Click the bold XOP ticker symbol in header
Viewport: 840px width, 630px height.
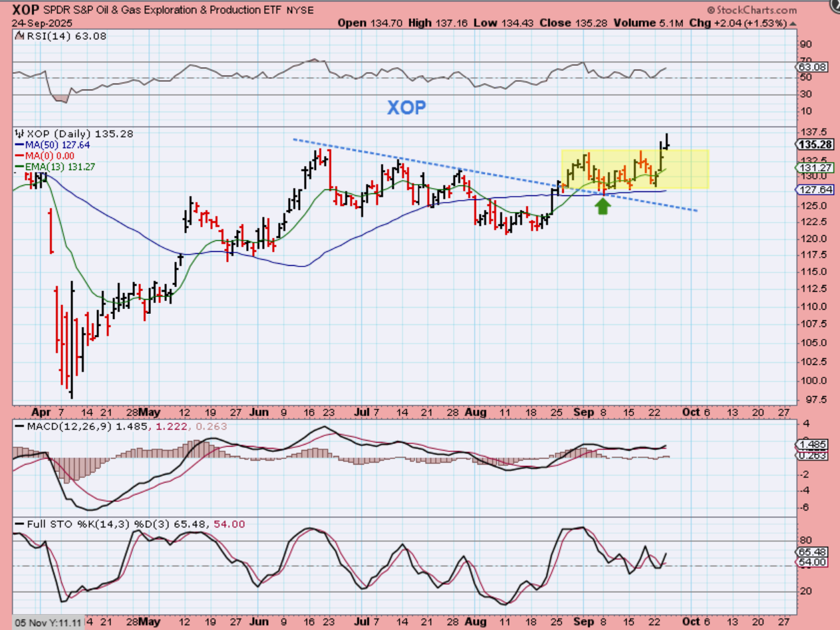click(25, 10)
